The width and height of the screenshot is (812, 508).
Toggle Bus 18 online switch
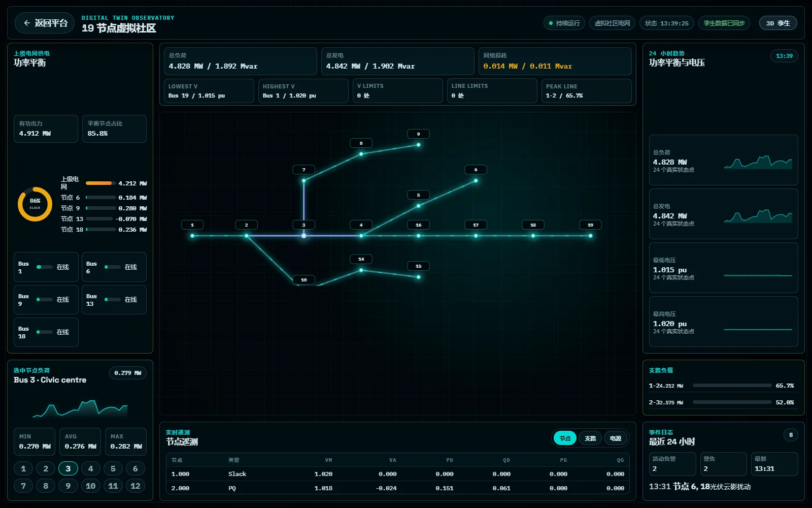click(x=45, y=332)
